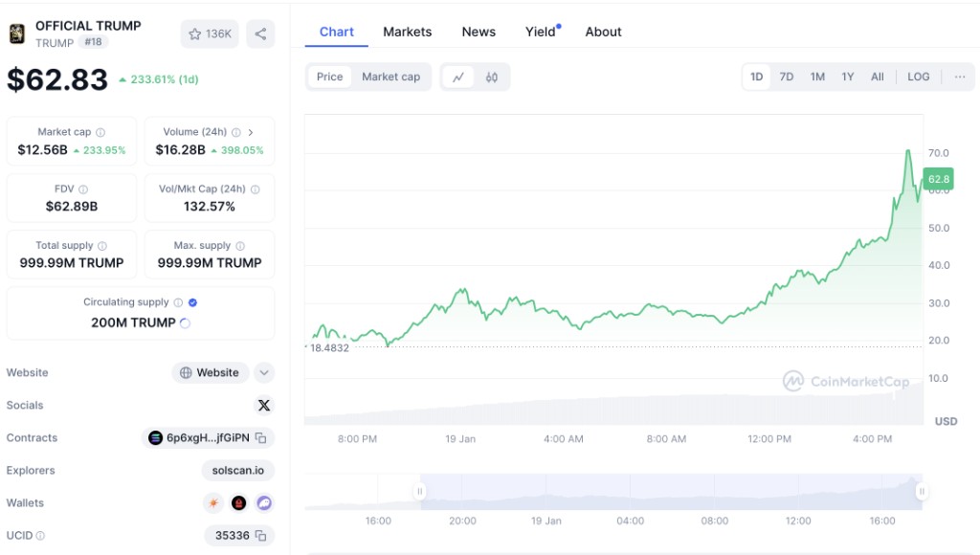The width and height of the screenshot is (980, 555).
Task: Add TRUMP to watchlist via star button
Action: point(210,33)
